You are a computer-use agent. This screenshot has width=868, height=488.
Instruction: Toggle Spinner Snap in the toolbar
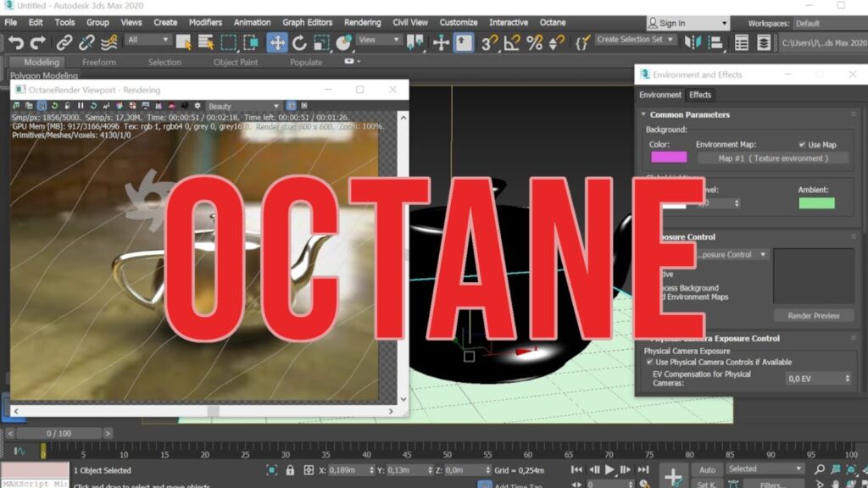pos(556,42)
